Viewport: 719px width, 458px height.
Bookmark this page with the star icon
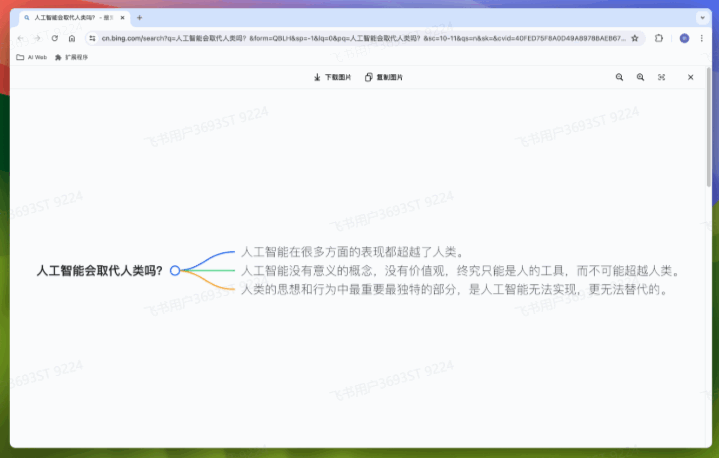(634, 38)
